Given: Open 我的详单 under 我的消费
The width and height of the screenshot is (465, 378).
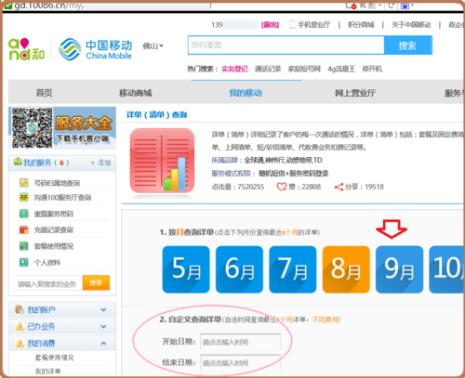Looking at the screenshot, I should pos(48,371).
